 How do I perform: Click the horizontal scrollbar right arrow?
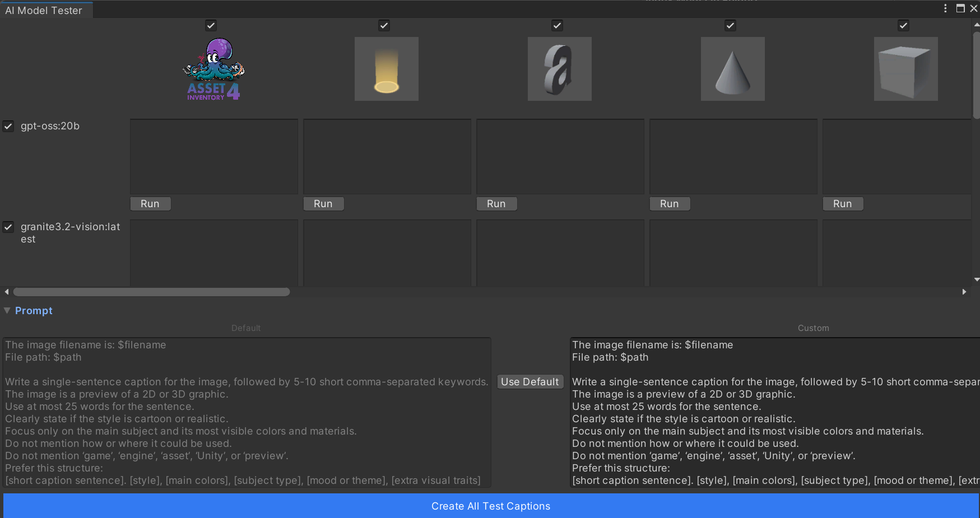point(964,292)
